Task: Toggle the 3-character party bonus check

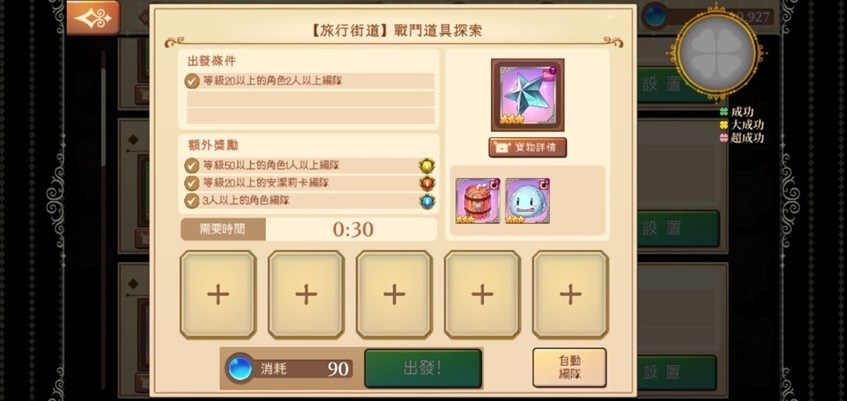Action: (x=192, y=200)
